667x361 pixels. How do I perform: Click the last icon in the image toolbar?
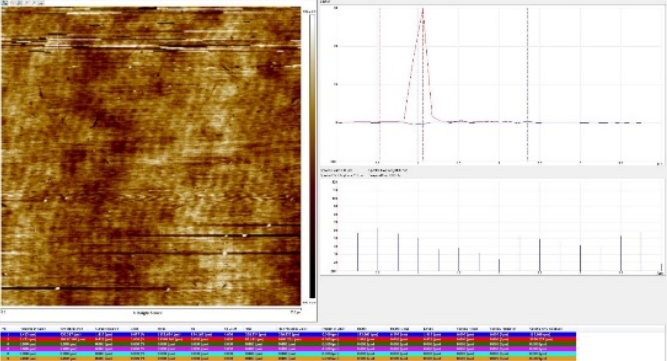[x=40, y=3]
